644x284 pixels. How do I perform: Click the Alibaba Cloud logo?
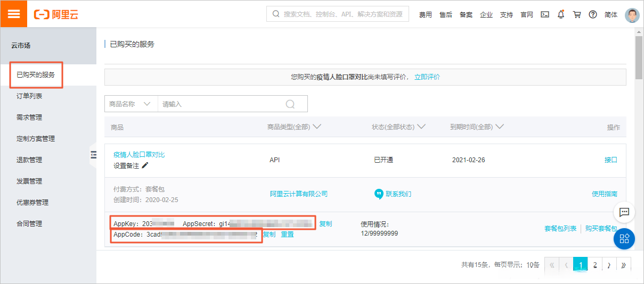[56, 14]
